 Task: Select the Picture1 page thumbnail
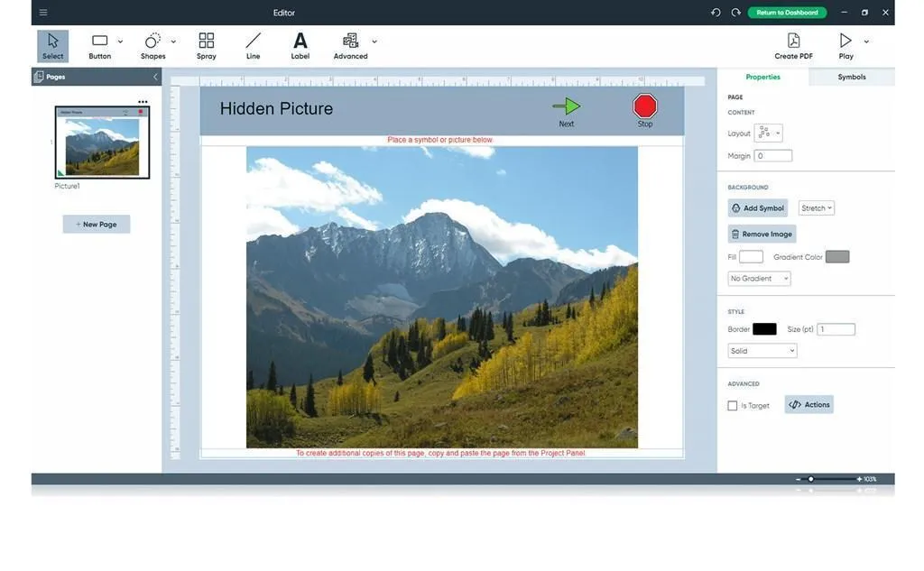[101, 143]
